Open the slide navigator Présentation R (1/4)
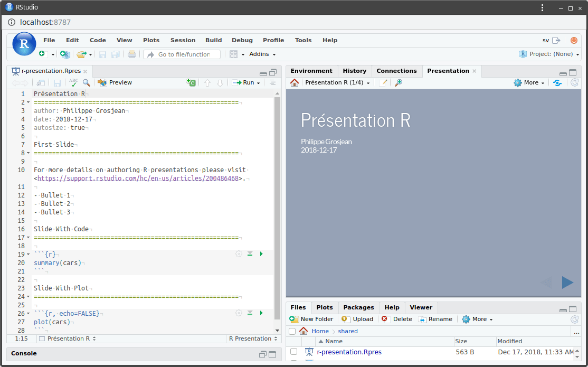 337,82
